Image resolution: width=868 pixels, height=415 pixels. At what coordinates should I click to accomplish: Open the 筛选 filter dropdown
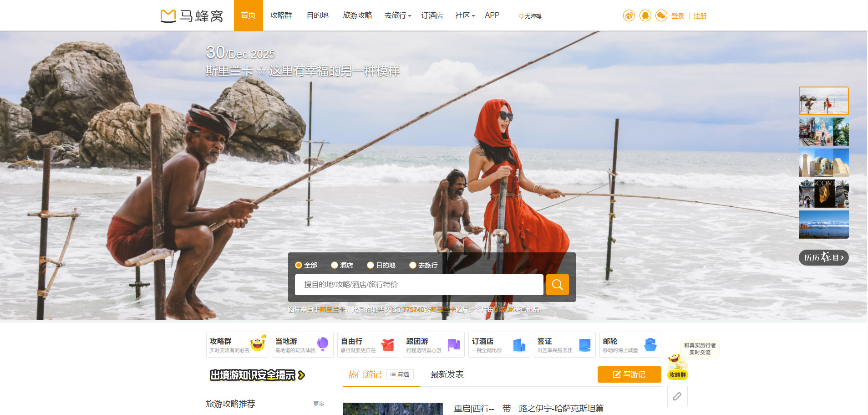point(400,374)
